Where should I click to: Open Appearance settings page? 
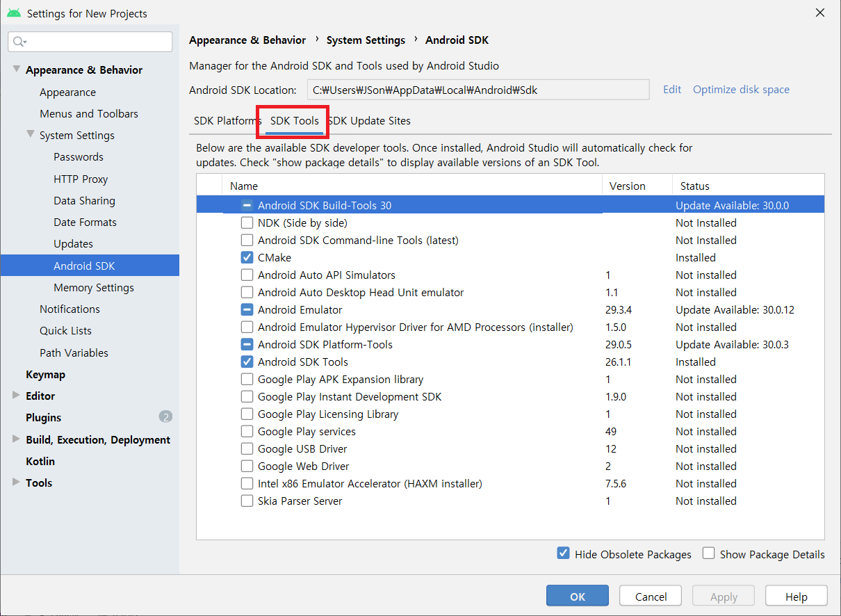point(67,92)
